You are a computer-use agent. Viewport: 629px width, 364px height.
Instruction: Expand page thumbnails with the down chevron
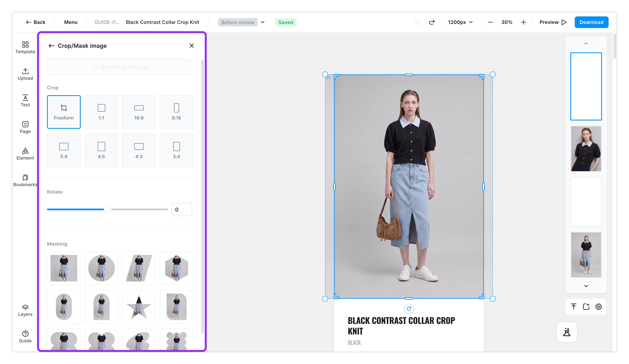[586, 286]
